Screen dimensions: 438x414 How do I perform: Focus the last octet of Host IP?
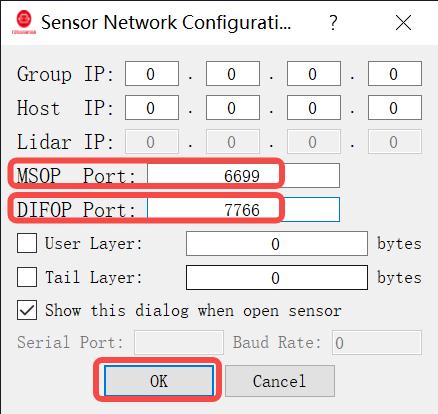395,108
